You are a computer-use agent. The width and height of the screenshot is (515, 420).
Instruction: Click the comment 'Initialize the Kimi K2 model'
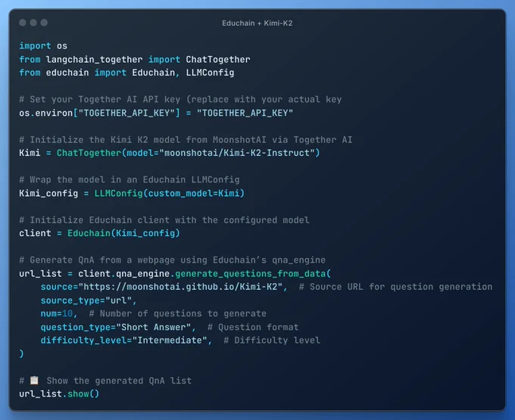[x=105, y=140]
